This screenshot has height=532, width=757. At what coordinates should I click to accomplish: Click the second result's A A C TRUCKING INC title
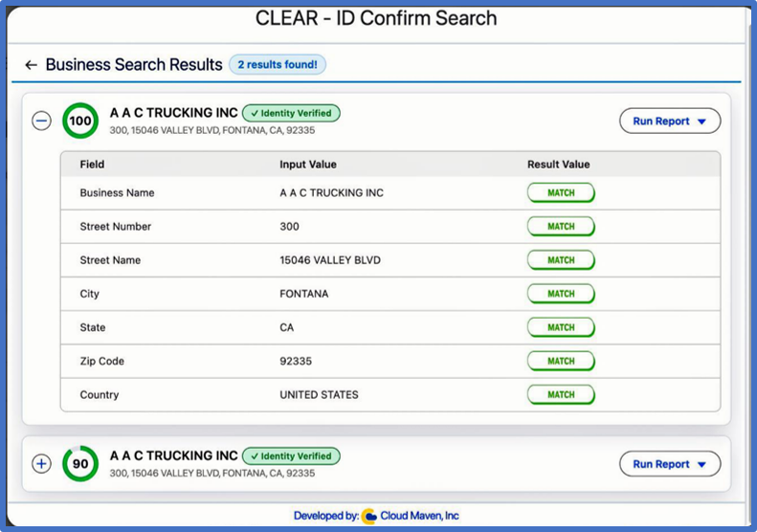point(174,455)
